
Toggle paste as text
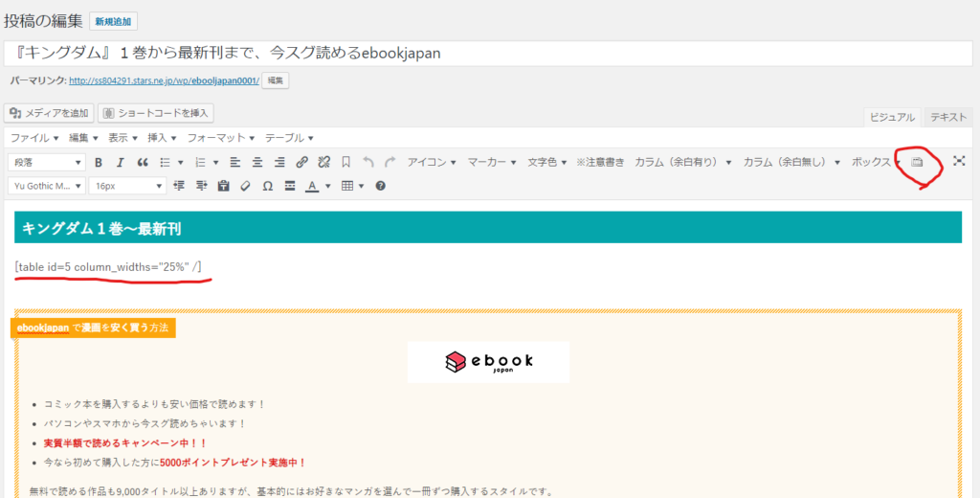[223, 186]
